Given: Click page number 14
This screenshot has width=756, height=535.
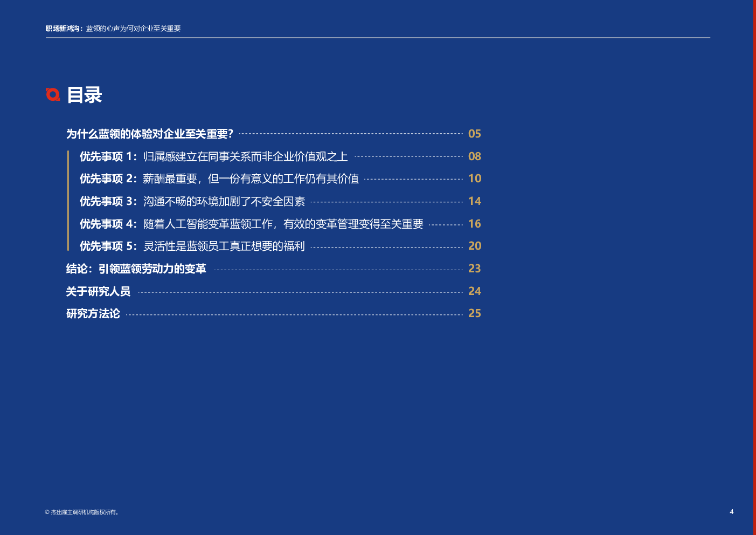Looking at the screenshot, I should (475, 201).
